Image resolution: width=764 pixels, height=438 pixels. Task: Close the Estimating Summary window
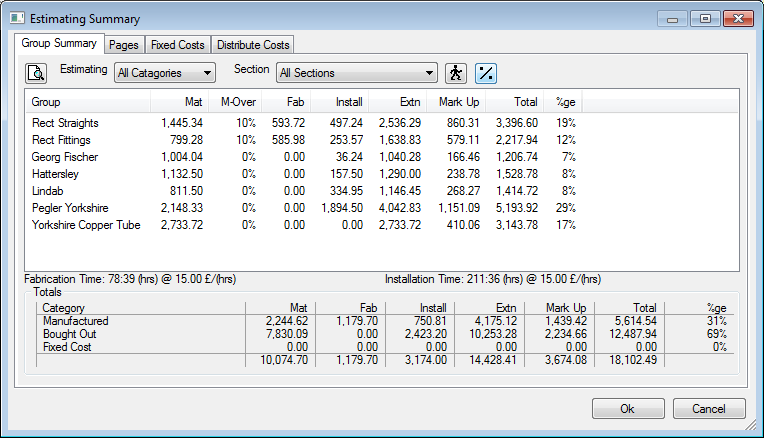point(738,19)
